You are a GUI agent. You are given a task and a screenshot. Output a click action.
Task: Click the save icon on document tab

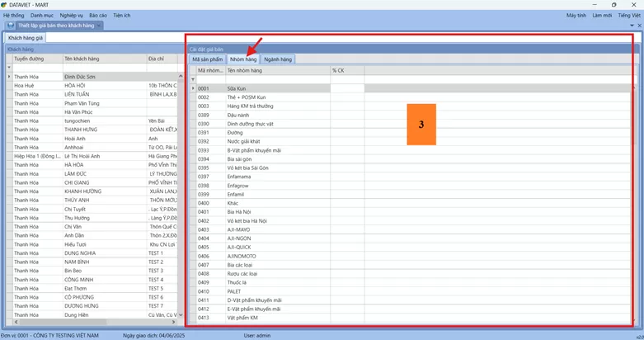point(11,25)
